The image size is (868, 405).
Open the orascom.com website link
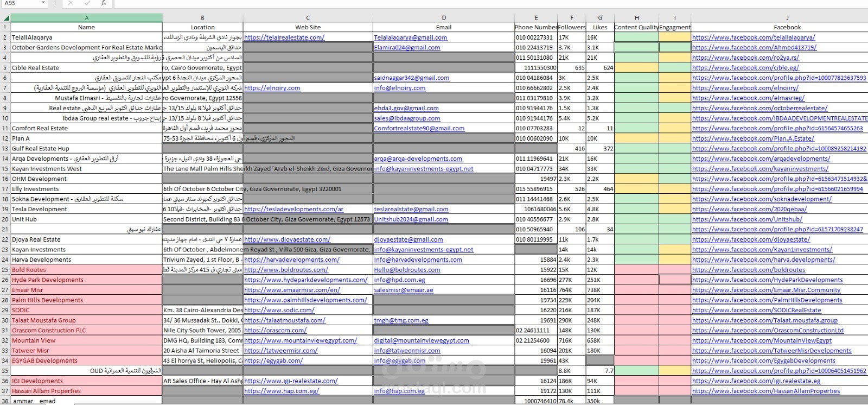pos(275,330)
